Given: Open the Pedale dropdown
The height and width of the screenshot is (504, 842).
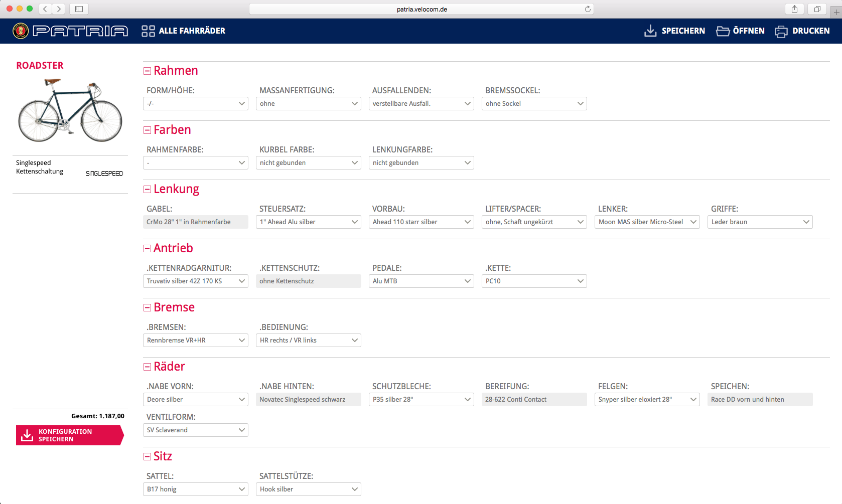Looking at the screenshot, I should [422, 281].
